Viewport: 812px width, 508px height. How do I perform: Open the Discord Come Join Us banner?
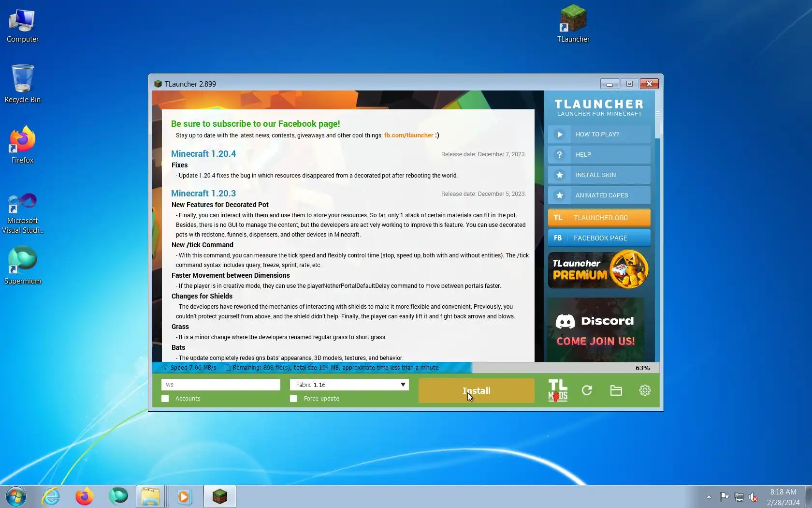click(595, 329)
